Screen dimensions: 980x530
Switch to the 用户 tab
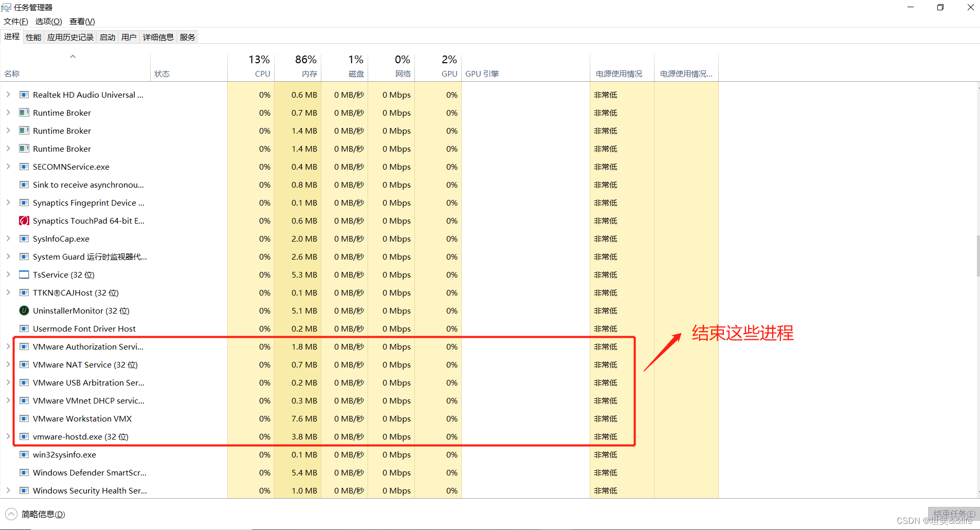[x=129, y=37]
